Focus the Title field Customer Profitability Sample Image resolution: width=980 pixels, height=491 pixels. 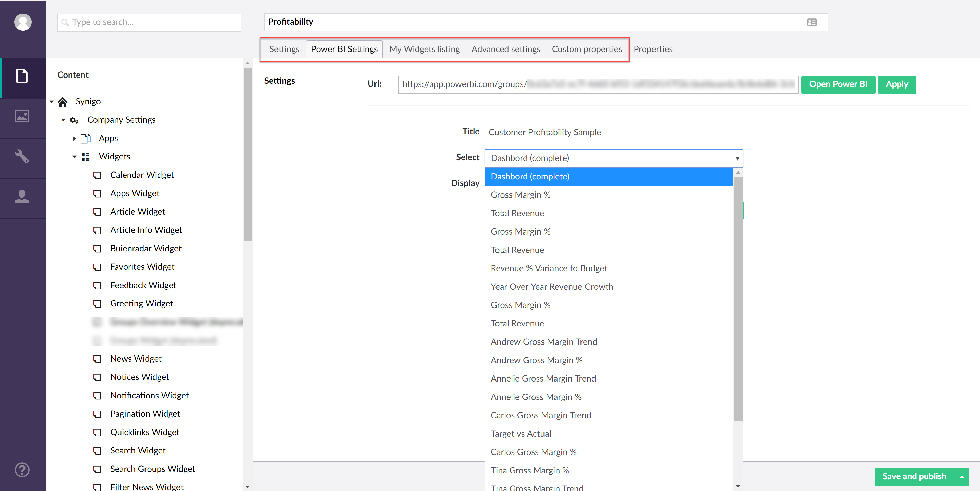point(613,133)
